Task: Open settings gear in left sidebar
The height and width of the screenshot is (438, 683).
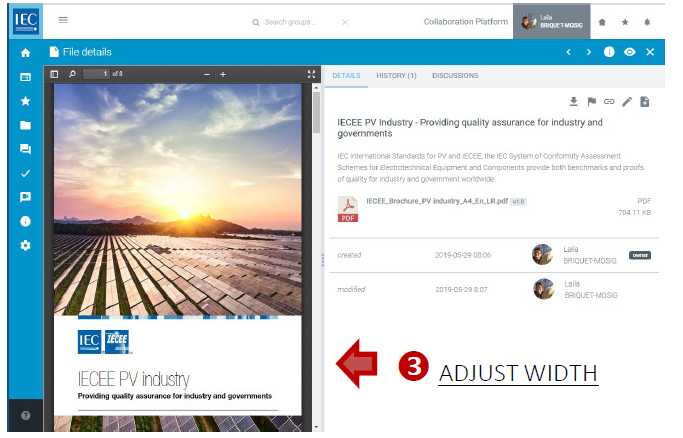Action: pyautogui.click(x=25, y=245)
